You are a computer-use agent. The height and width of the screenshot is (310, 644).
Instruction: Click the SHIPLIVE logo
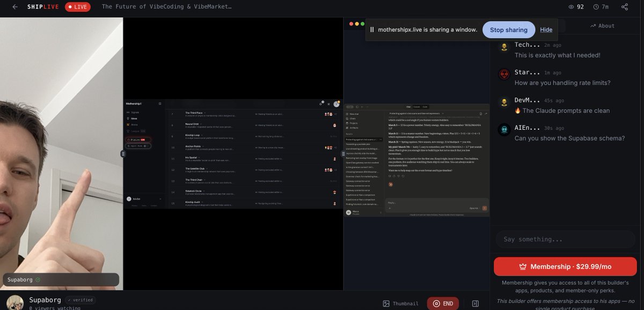pos(43,7)
